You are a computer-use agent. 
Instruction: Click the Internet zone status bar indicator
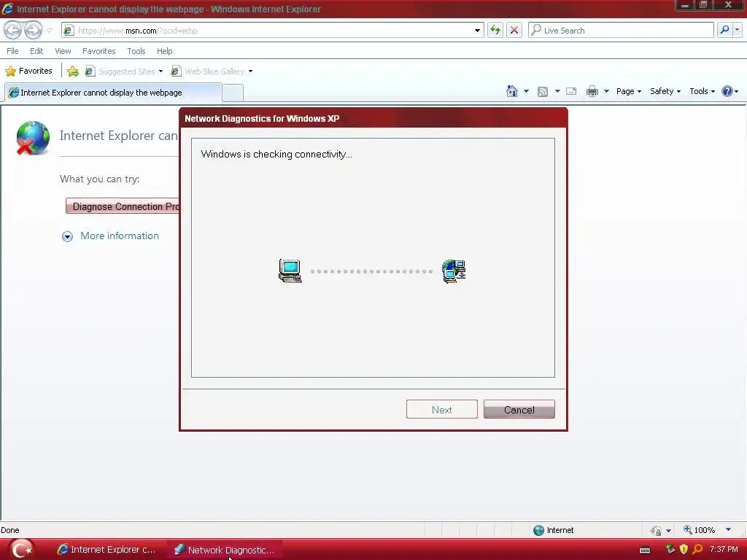click(x=554, y=530)
